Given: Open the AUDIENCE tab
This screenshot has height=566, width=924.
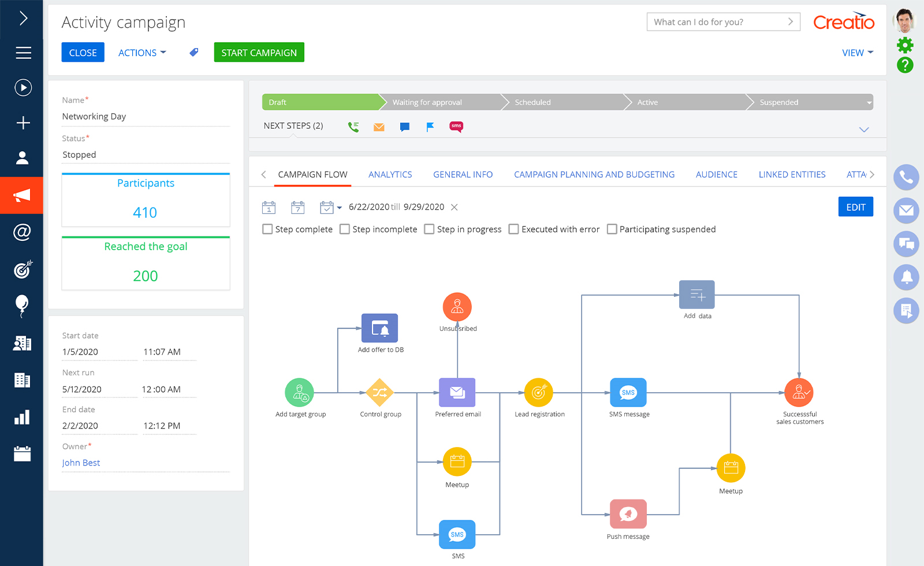Looking at the screenshot, I should pyautogui.click(x=716, y=174).
